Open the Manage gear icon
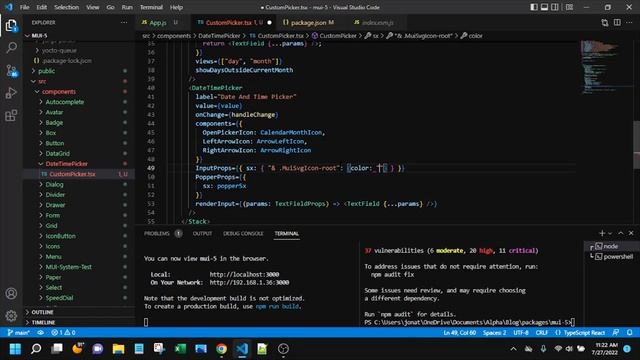This screenshot has height=360, width=640. [11, 316]
